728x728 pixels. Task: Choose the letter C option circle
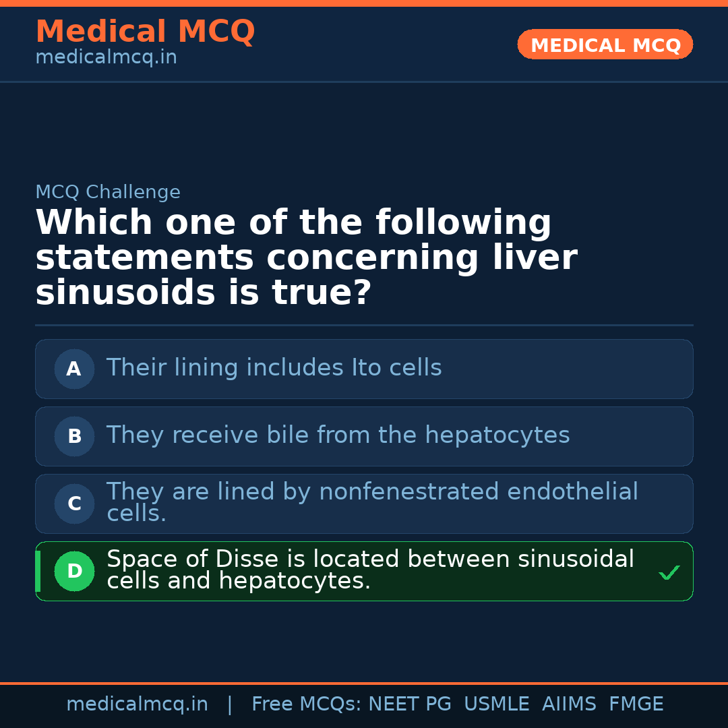point(74,504)
